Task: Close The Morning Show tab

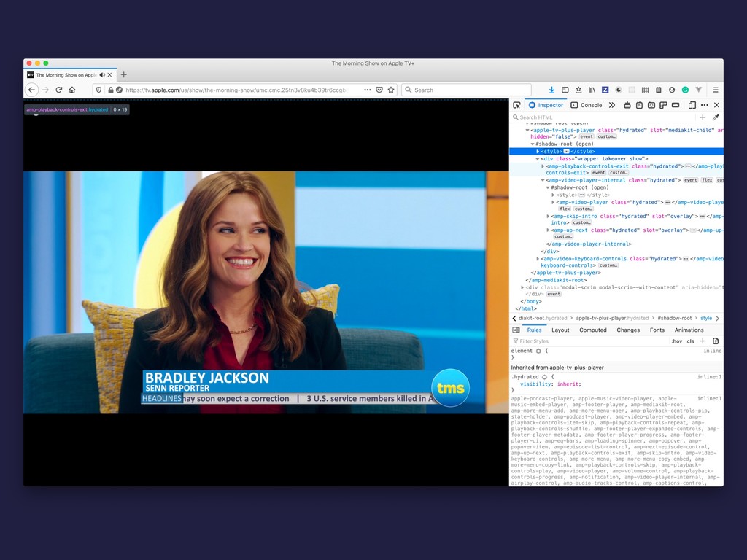Action: [109, 75]
